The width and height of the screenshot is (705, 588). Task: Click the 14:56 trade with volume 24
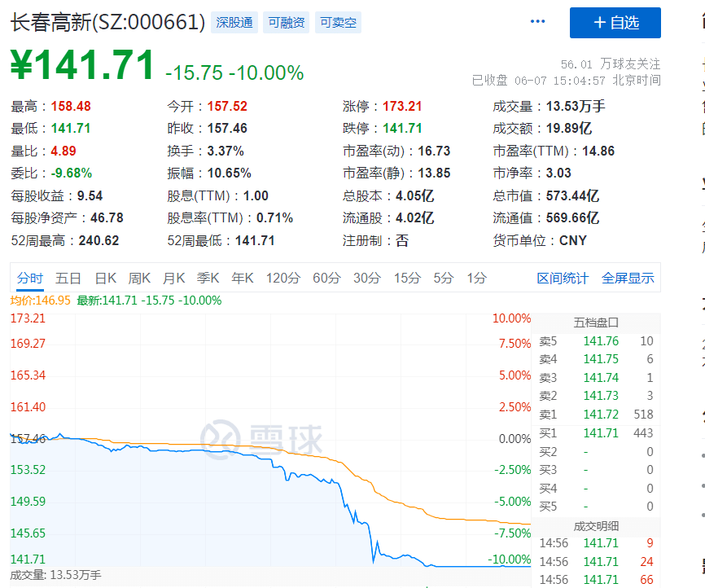(596, 561)
